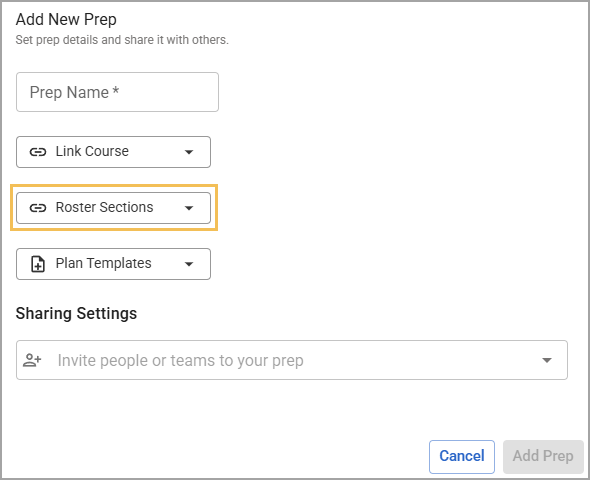Click the 'Set prep details' subtitle text

(122, 40)
